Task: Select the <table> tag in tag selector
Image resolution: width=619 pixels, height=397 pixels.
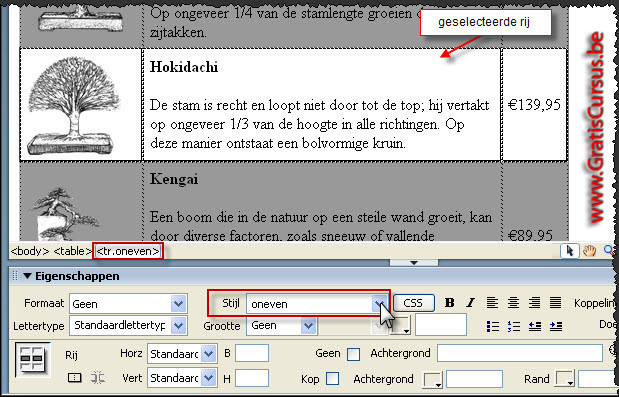Action: (x=72, y=251)
